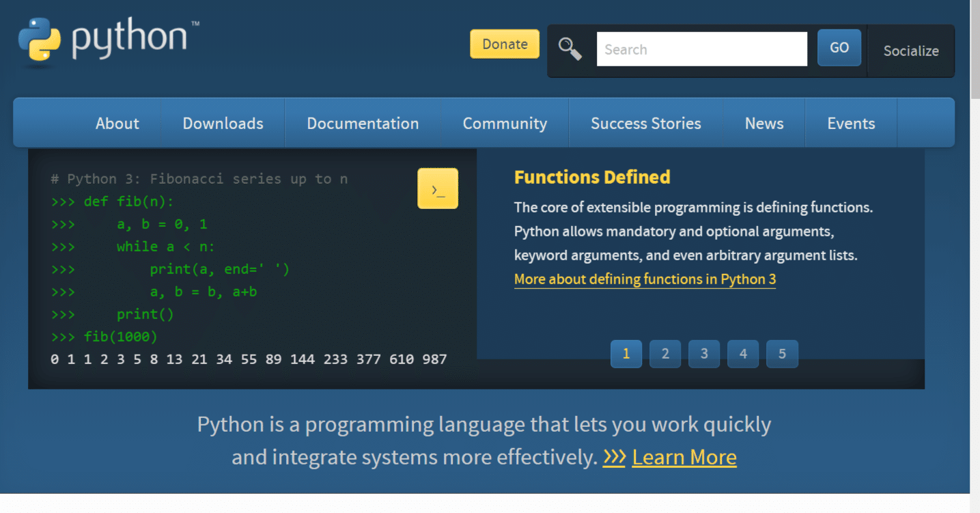Focus the Search input field
The height and width of the screenshot is (513, 980).
702,49
